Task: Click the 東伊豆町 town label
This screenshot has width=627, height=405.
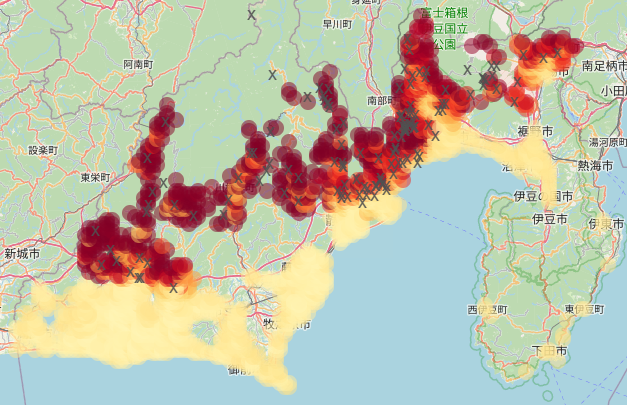Action: tap(584, 310)
